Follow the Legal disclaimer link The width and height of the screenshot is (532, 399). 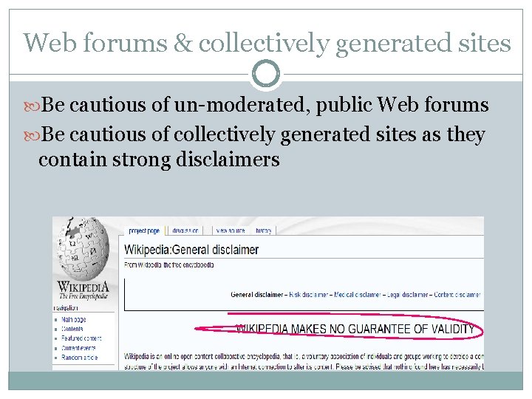point(407,295)
